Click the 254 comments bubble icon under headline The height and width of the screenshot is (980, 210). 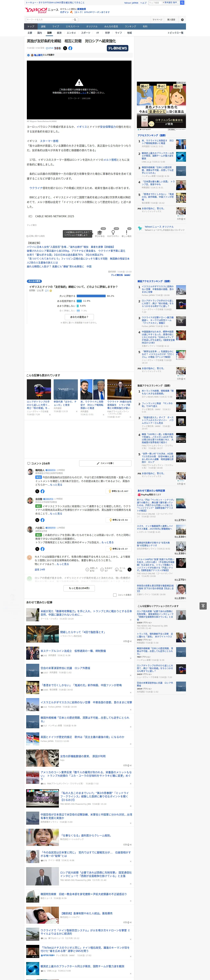pyautogui.click(x=49, y=48)
